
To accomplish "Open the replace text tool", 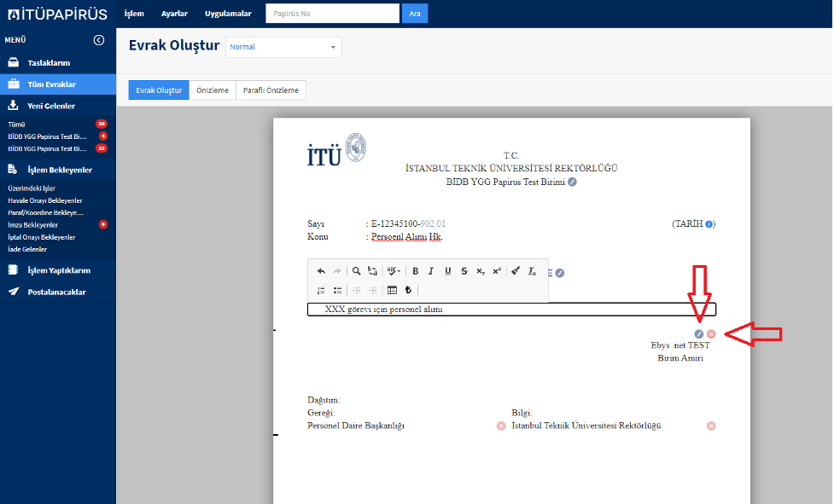I will click(372, 271).
